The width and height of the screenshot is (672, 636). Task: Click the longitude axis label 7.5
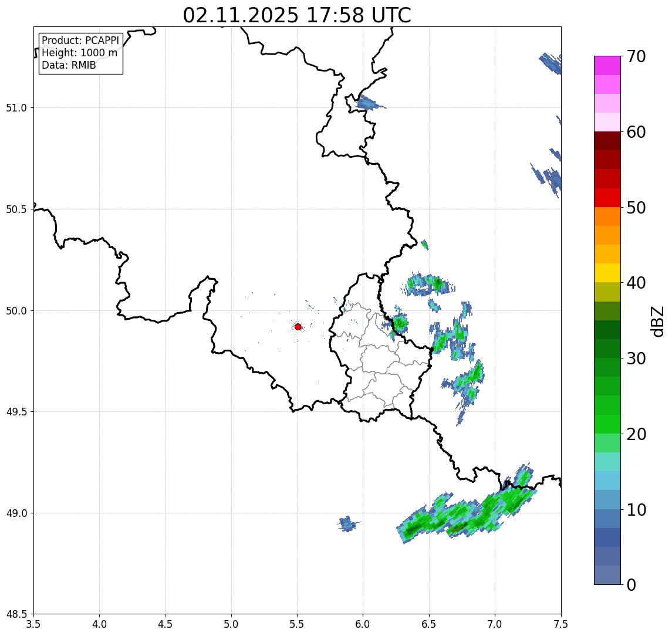tap(561, 624)
